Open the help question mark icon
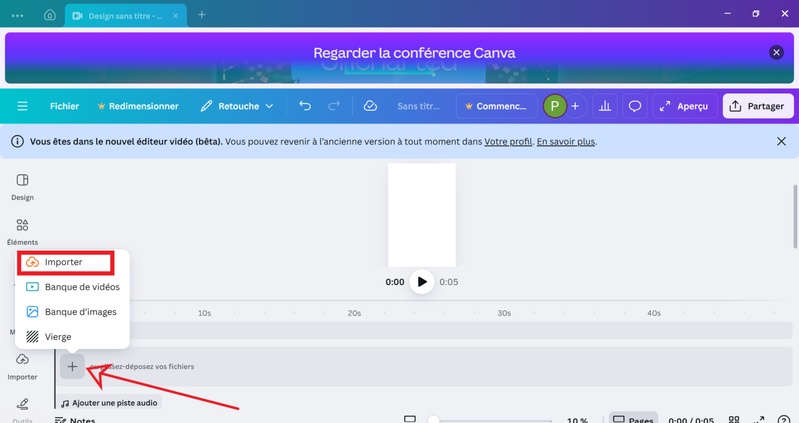This screenshot has width=799, height=423. [x=784, y=420]
